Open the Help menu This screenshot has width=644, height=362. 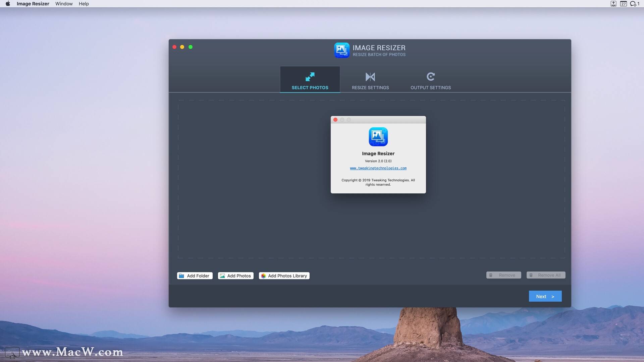(x=84, y=4)
